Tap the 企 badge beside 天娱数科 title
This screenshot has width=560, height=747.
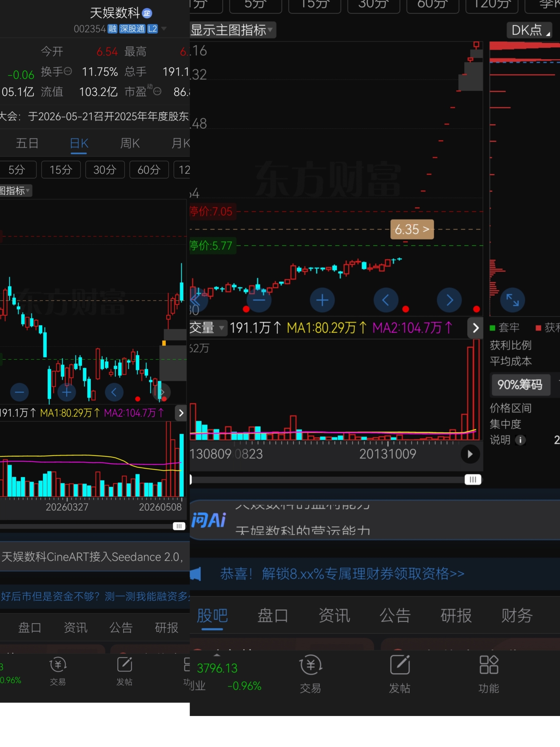click(147, 13)
